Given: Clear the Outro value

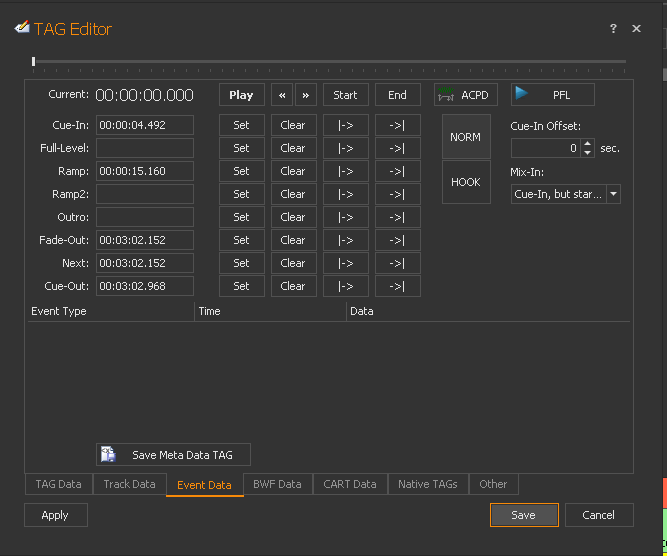Looking at the screenshot, I should [294, 217].
